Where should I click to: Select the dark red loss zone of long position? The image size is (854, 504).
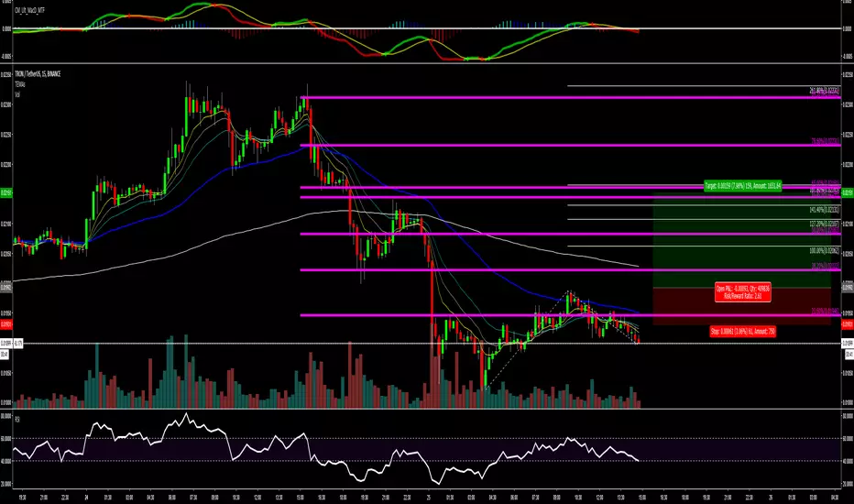742,306
